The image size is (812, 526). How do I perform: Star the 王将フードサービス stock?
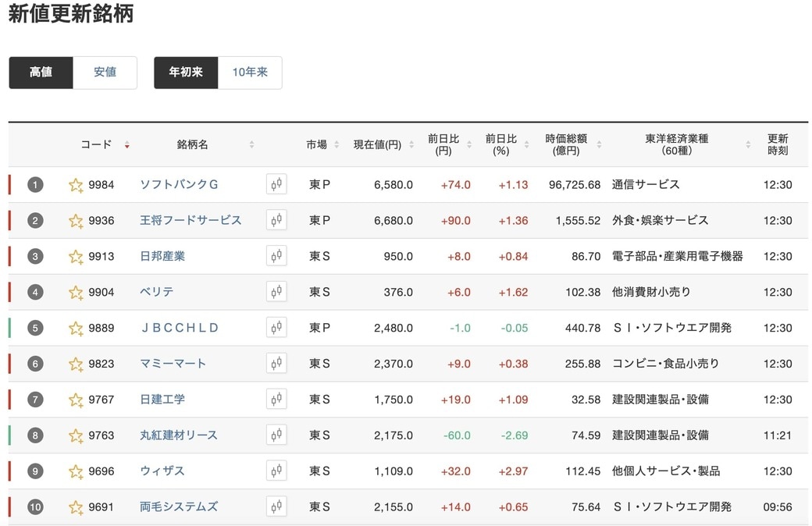pos(76,221)
